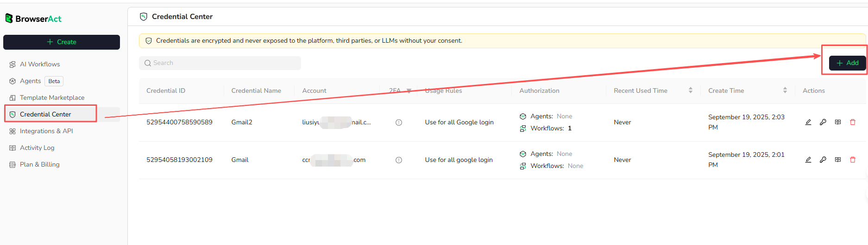Click the 2FA info icon for Gmail

coord(399,160)
